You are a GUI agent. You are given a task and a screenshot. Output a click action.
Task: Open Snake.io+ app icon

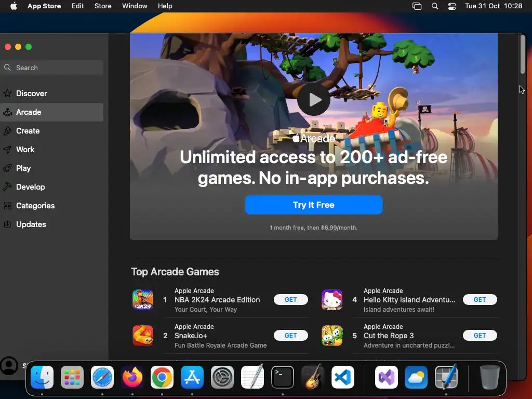tap(142, 335)
